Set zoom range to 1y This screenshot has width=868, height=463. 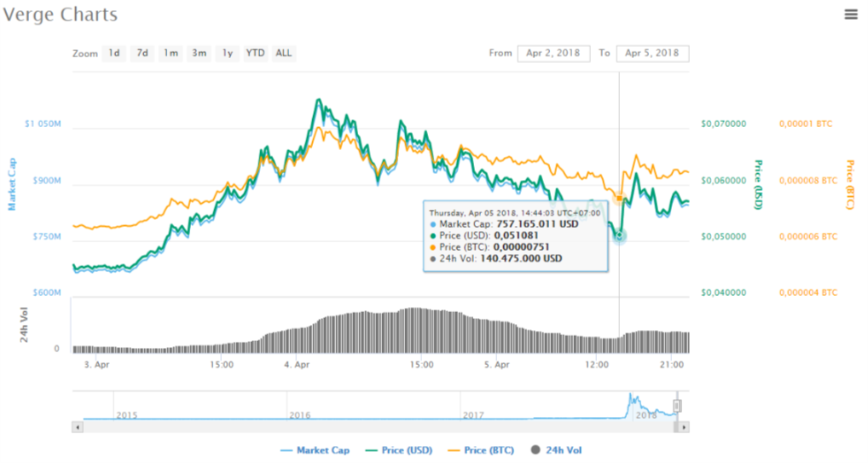228,53
